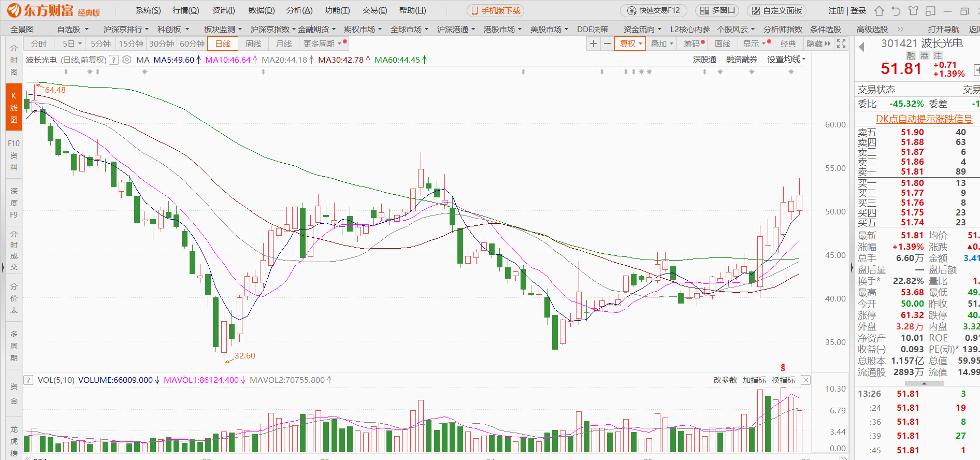
Task: Click the 融 tag under the stock name
Action: (911, 56)
